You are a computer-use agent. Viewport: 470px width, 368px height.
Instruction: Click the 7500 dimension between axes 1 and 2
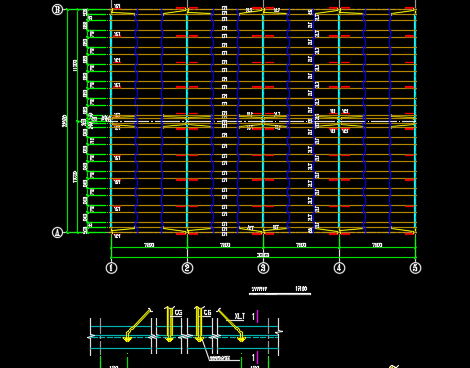(x=149, y=245)
